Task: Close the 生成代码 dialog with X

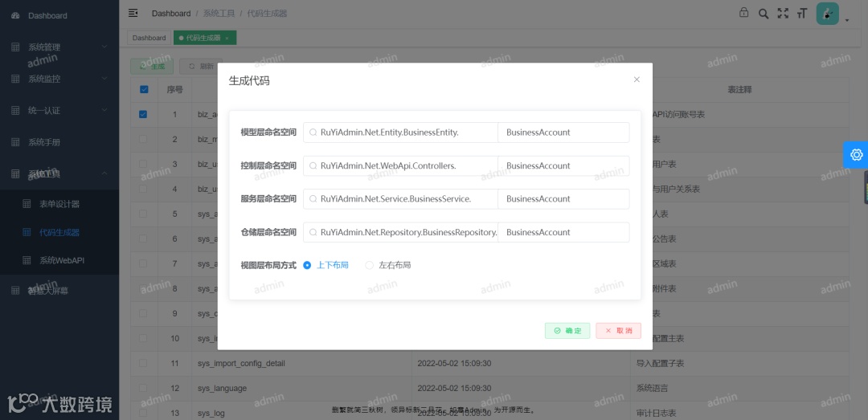Action: click(x=637, y=80)
